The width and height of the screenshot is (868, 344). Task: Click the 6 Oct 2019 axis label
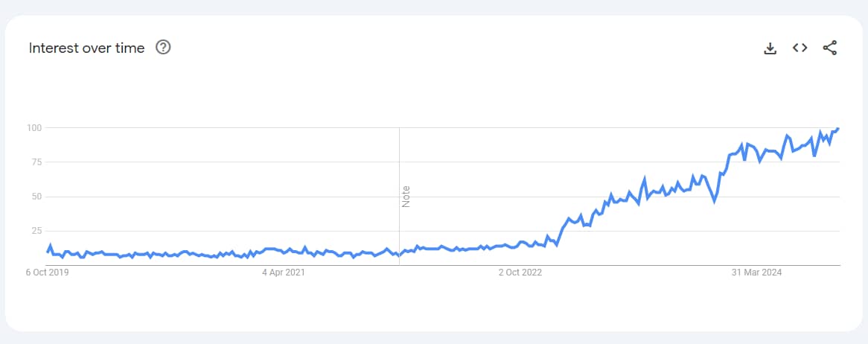[x=48, y=273]
